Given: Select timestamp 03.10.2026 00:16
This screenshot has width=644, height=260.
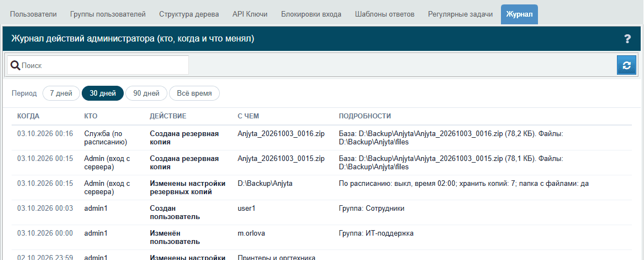Looking at the screenshot, I should [45, 134].
